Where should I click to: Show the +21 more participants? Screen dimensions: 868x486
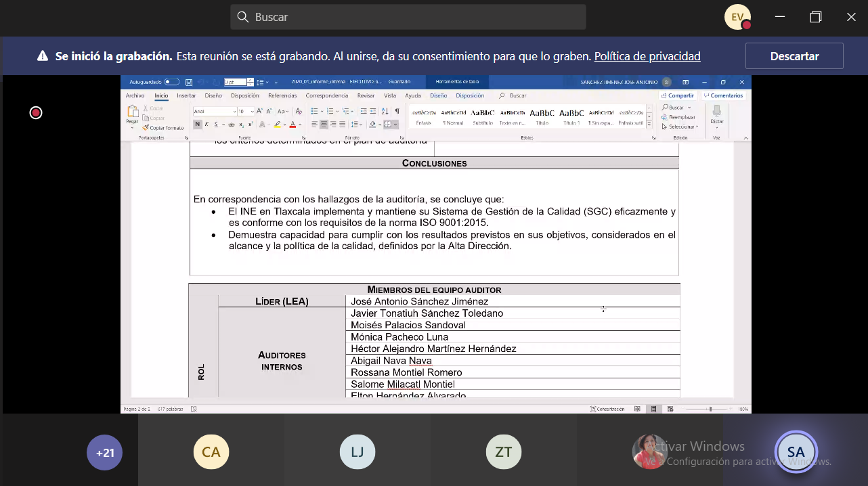[105, 452]
